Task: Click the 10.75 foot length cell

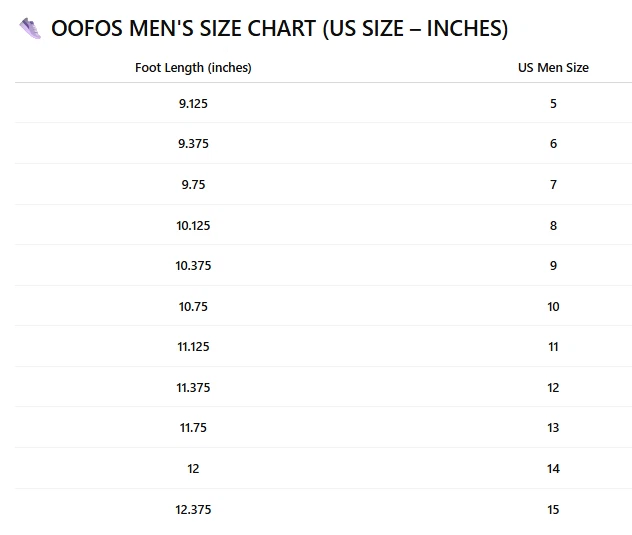Action: coord(193,307)
